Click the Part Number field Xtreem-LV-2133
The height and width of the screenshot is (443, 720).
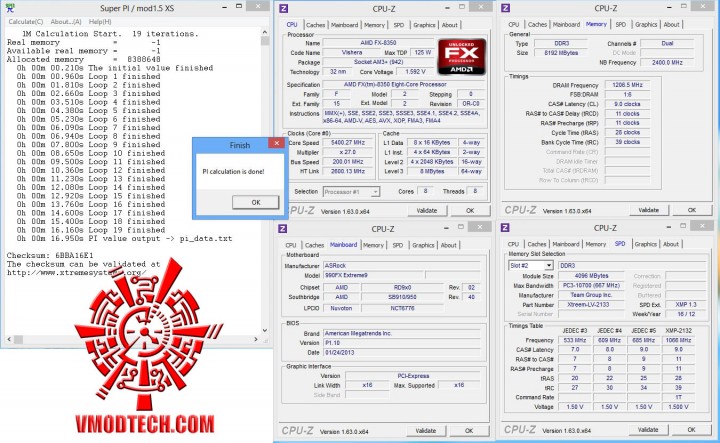(591, 305)
